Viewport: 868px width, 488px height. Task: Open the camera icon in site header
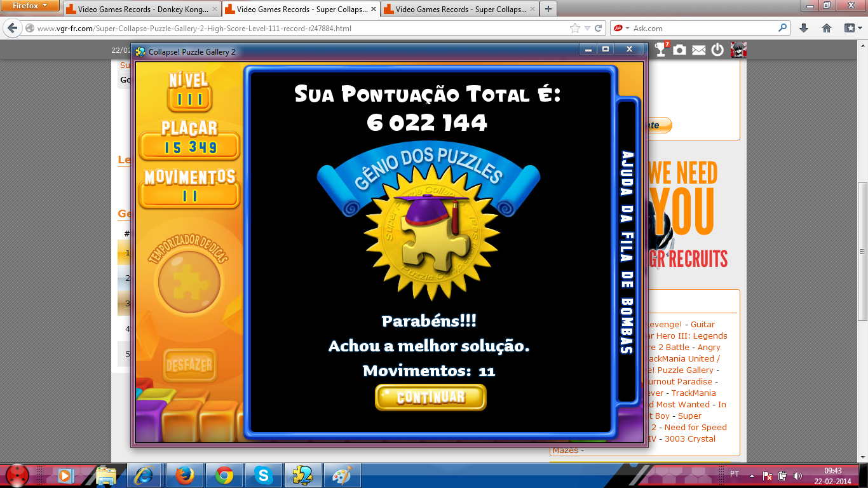[680, 50]
